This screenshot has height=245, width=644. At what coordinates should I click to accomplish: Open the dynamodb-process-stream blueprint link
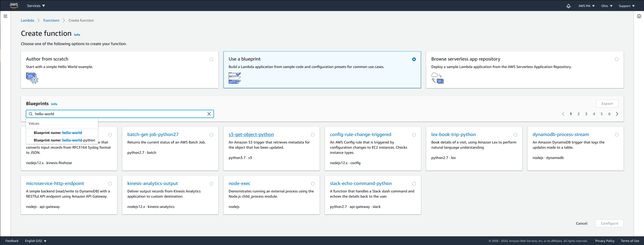click(x=561, y=134)
